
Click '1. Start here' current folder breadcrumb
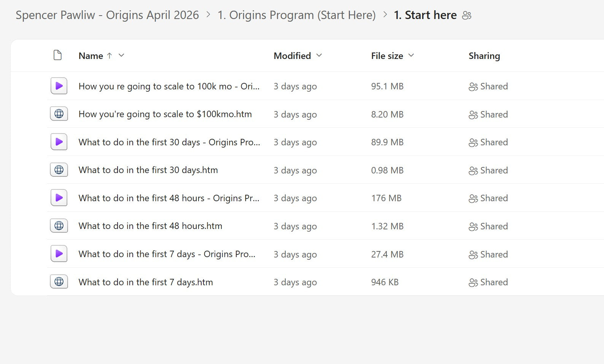(x=425, y=15)
